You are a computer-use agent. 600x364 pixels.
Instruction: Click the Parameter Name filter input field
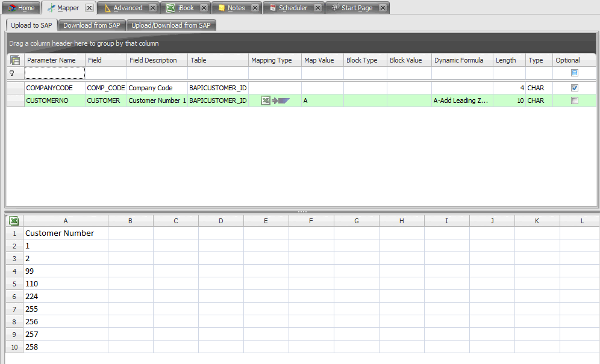[x=55, y=73]
